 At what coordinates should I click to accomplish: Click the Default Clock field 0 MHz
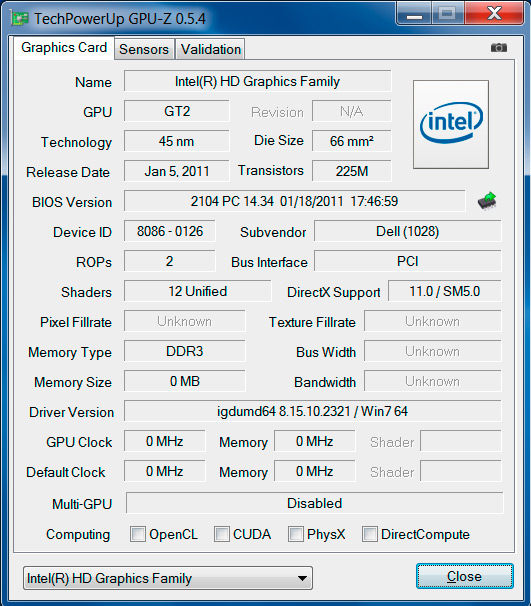pyautogui.click(x=165, y=471)
